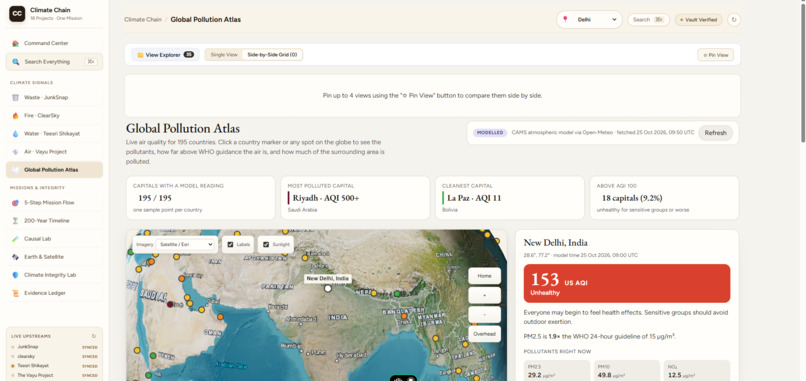The image size is (806, 381).
Task: Click the Riyadh · AQI 500+ card
Action: coord(355,197)
